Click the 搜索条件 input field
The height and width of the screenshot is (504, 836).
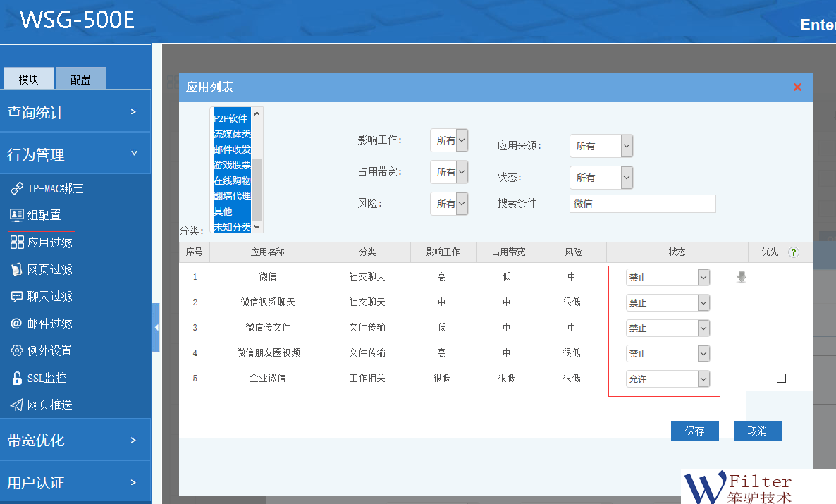coord(642,204)
